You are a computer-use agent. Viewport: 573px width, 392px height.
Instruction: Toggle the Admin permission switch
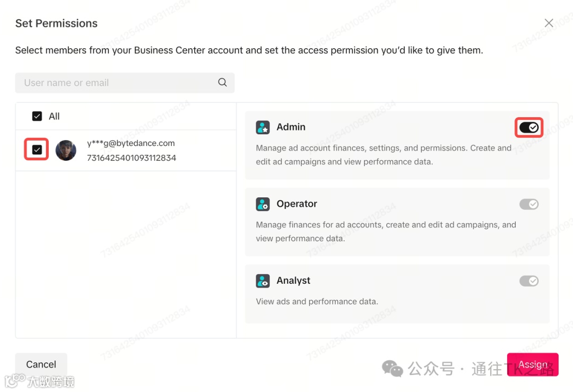pyautogui.click(x=529, y=127)
